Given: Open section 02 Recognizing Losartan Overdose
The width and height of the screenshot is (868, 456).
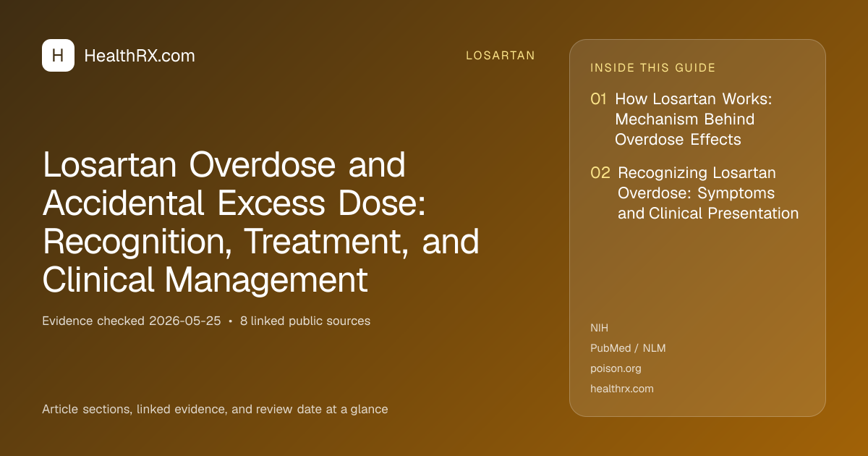Looking at the screenshot, I should click(694, 193).
